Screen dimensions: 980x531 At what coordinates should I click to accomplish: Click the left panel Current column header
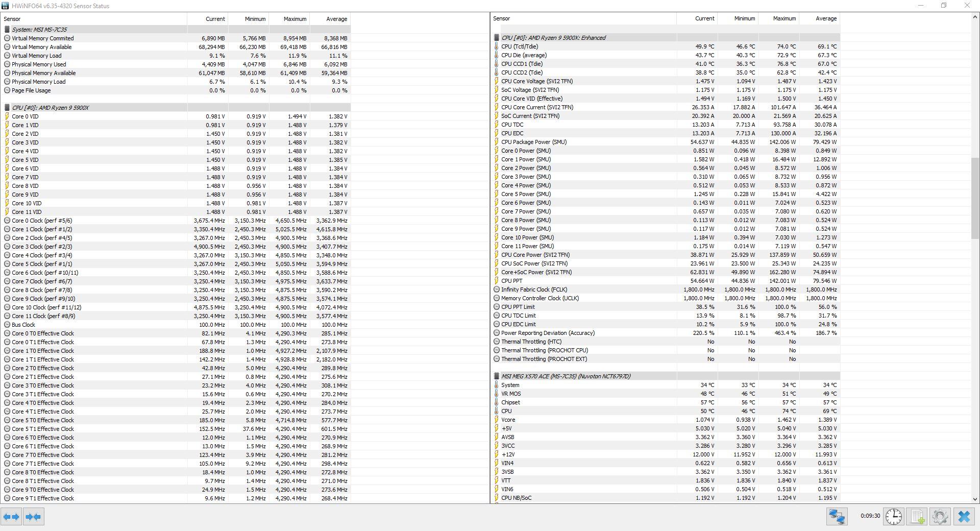(208, 19)
